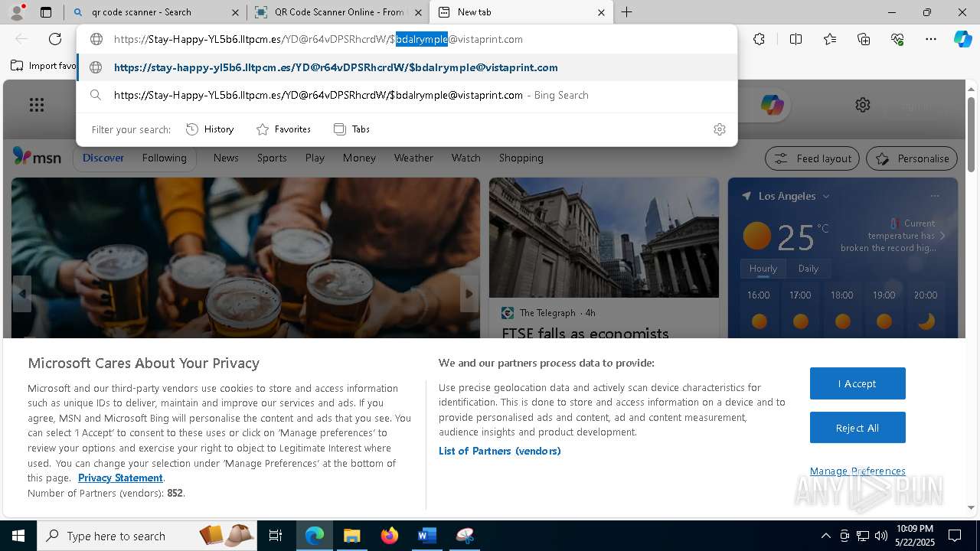
Task: Open notification center icon
Action: click(x=955, y=536)
